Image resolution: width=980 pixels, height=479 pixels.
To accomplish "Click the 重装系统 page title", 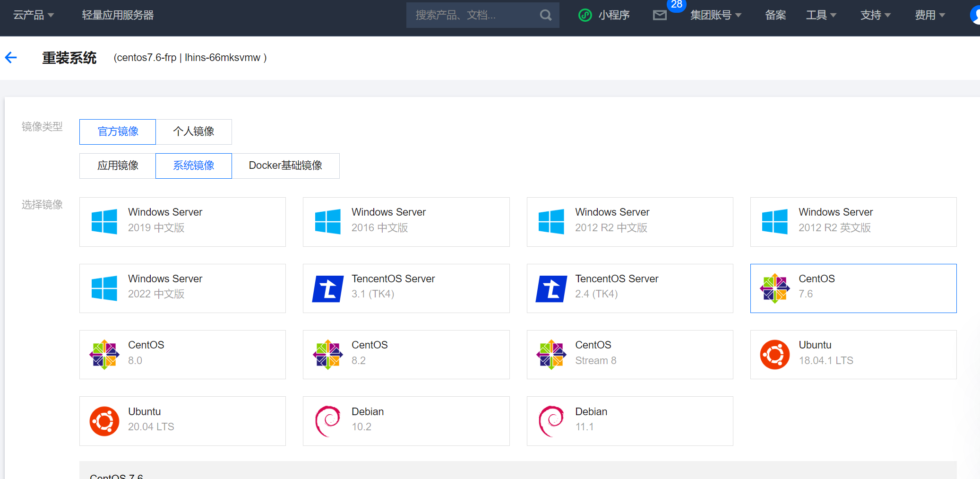I will (69, 58).
